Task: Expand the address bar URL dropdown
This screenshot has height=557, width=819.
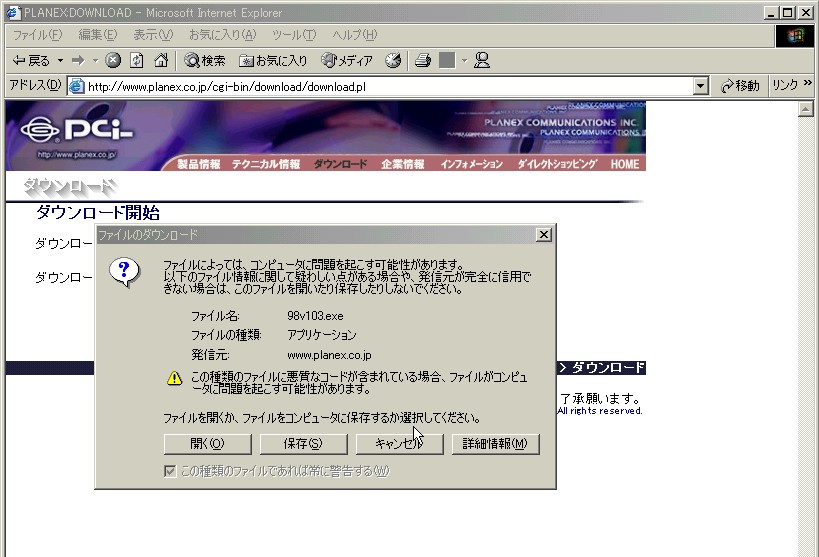Action: pos(700,86)
